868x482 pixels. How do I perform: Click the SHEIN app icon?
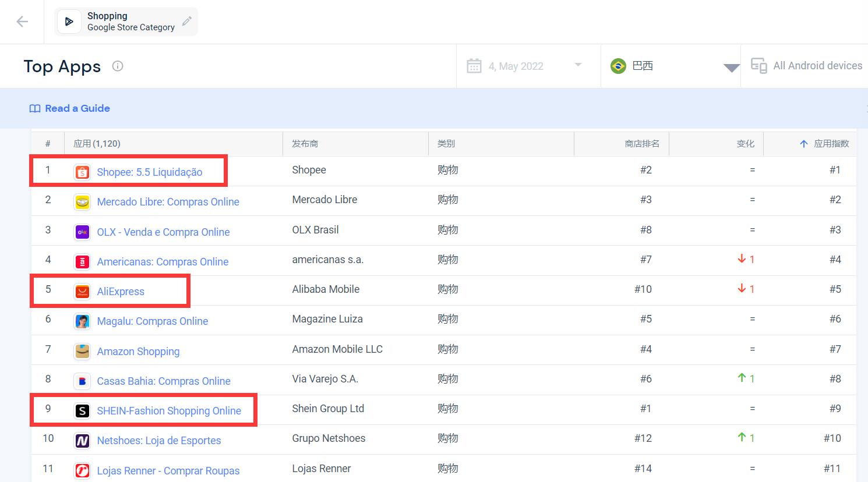(x=82, y=411)
